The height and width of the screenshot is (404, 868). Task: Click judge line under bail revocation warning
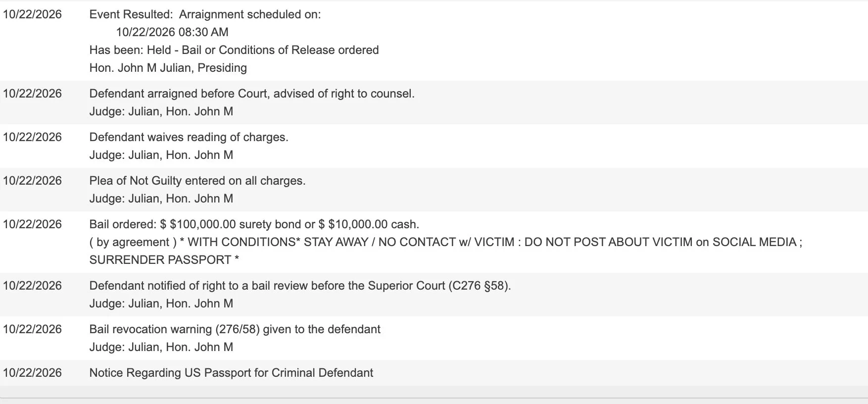coord(161,347)
